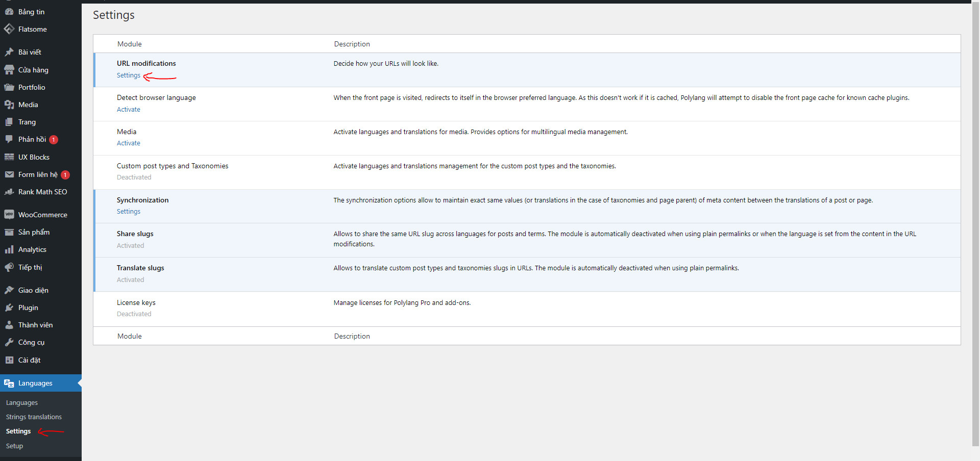Click the Media library icon
Screen dimensions: 980x461
(9, 105)
